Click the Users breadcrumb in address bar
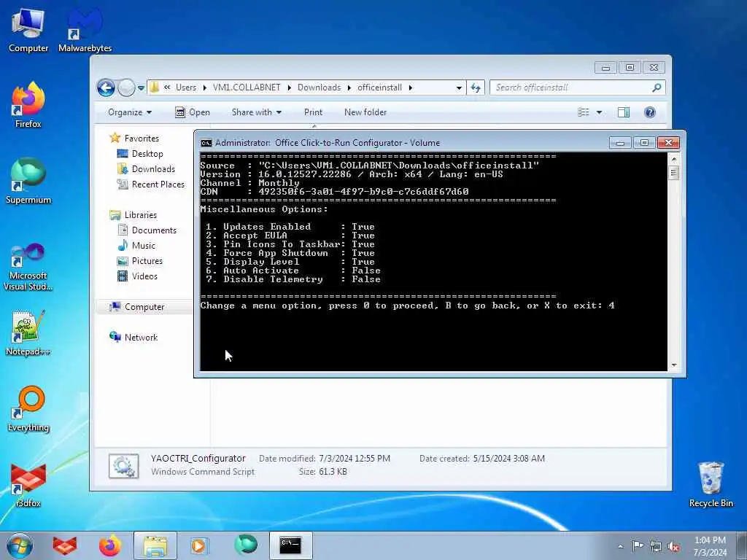 [x=186, y=87]
